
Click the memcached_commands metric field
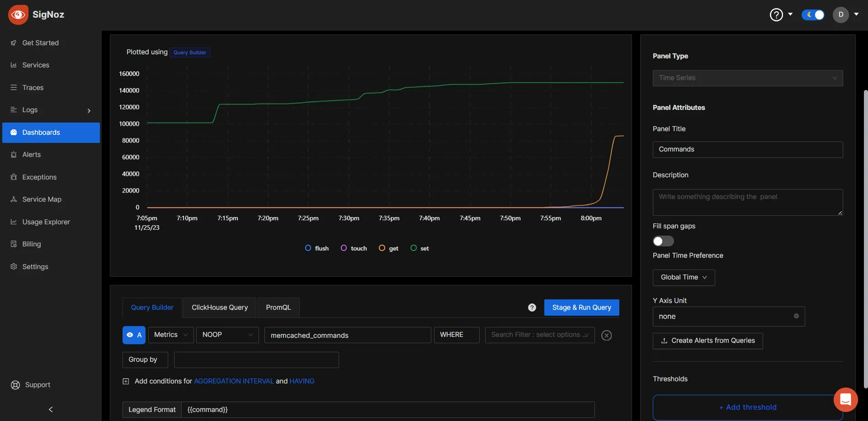click(x=348, y=335)
